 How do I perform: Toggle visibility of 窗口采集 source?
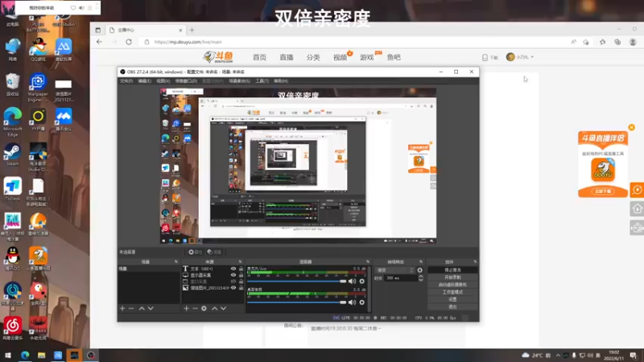point(233,282)
